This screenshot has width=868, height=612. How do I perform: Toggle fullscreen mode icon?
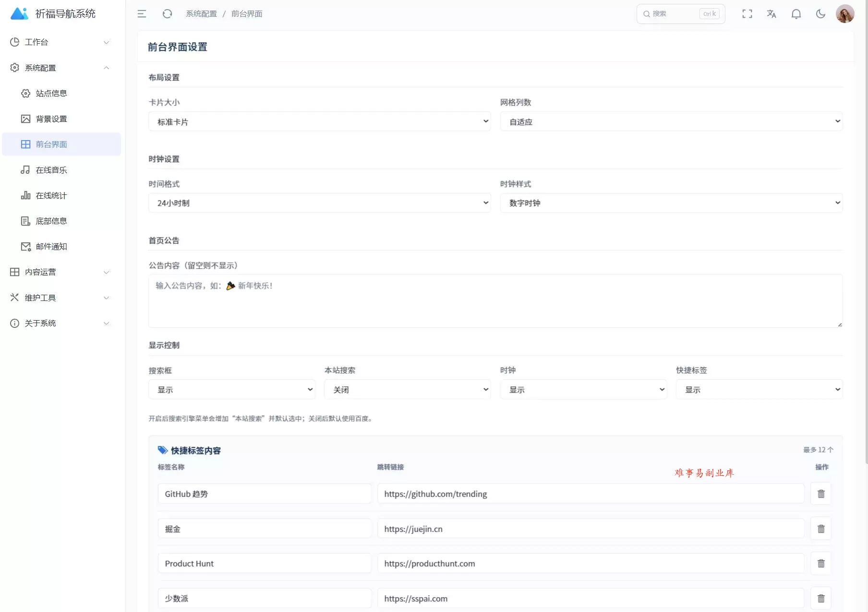[747, 14]
